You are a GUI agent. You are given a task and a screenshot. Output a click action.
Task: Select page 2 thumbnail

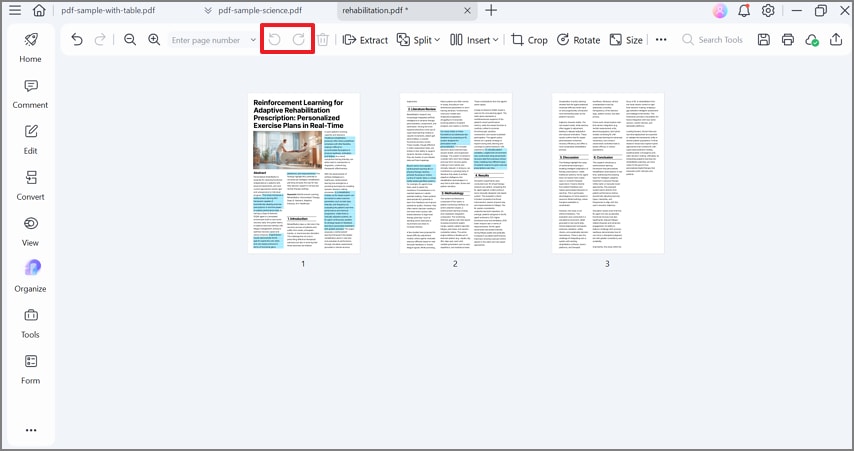455,173
